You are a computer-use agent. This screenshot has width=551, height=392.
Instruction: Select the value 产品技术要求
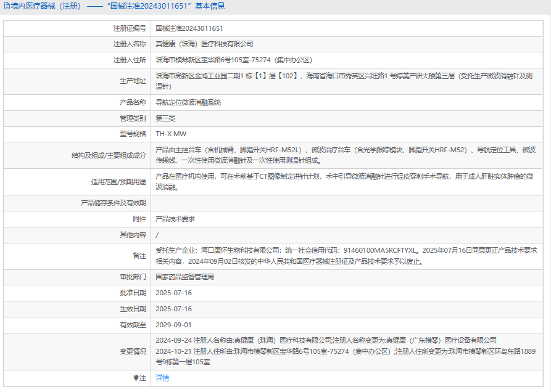(175, 219)
